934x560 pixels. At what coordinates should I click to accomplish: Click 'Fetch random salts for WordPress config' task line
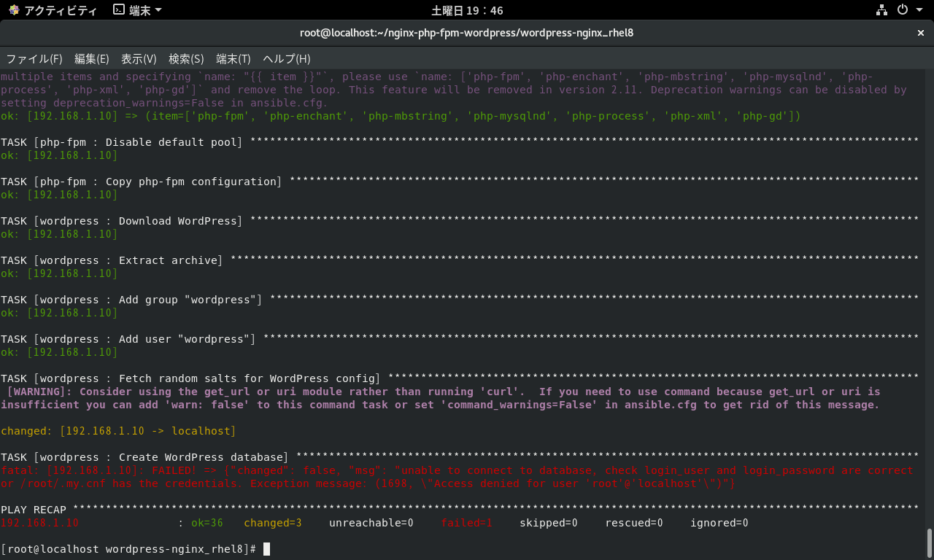(x=460, y=378)
